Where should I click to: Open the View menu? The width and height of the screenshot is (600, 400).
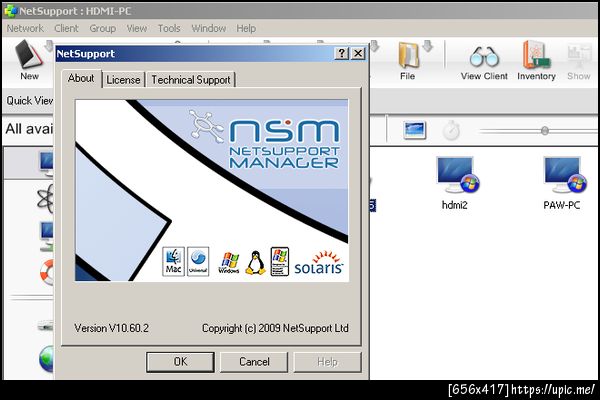(137, 28)
